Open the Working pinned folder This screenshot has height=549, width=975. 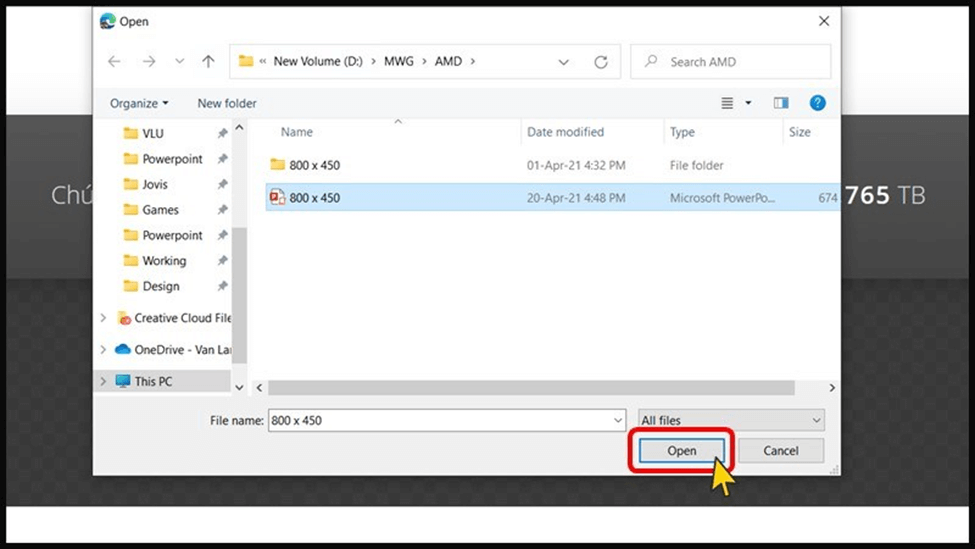[164, 261]
